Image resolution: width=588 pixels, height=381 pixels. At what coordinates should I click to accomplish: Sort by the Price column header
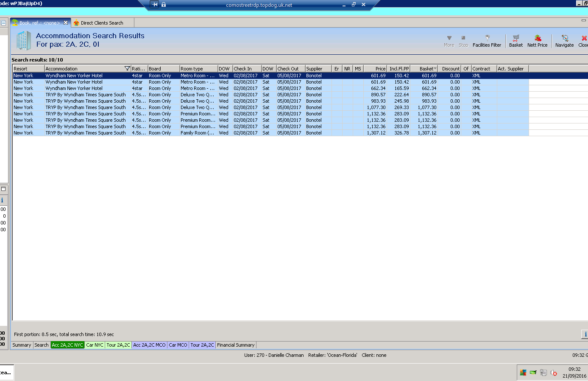point(375,69)
